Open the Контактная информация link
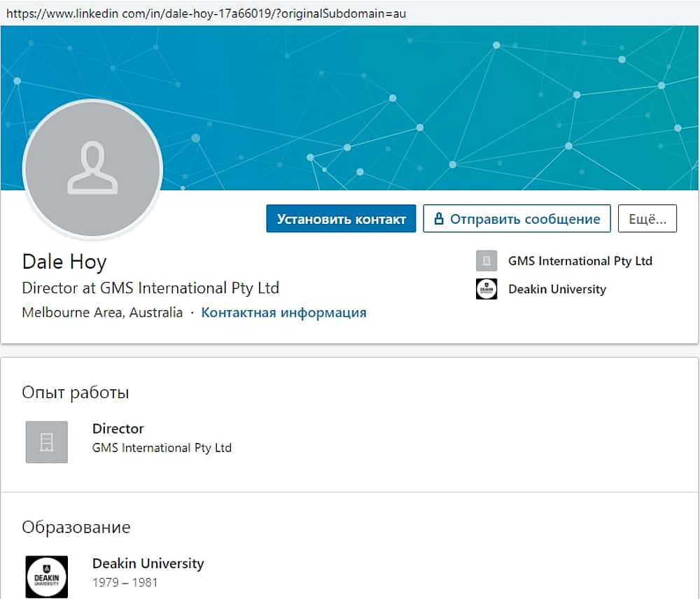 tap(283, 313)
